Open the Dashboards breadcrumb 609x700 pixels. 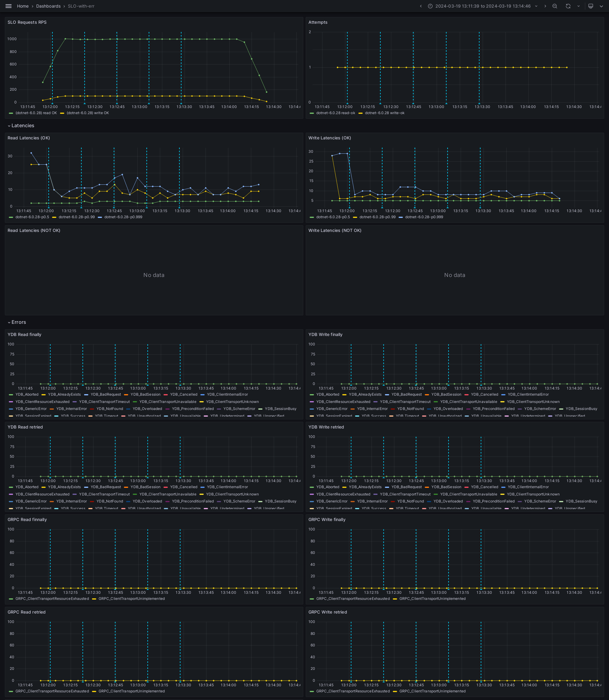point(48,6)
